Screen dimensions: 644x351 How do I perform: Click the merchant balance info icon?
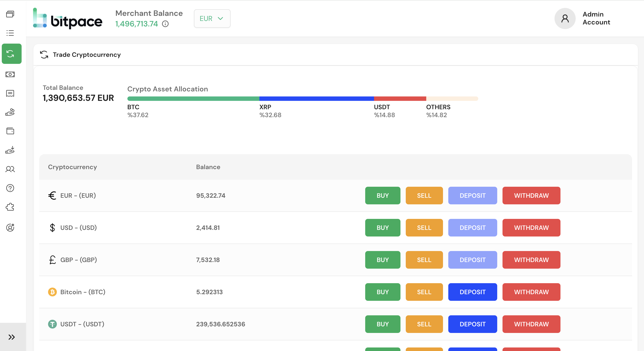[x=165, y=24]
